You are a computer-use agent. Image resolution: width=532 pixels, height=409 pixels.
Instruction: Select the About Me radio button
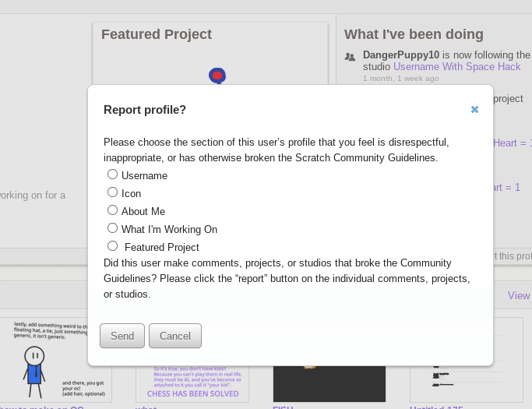[113, 210]
